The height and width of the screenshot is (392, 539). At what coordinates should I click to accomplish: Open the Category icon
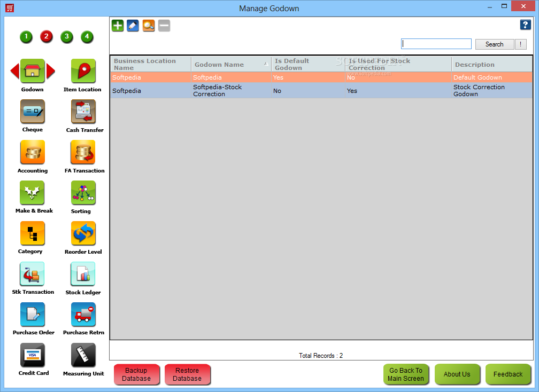tap(32, 233)
